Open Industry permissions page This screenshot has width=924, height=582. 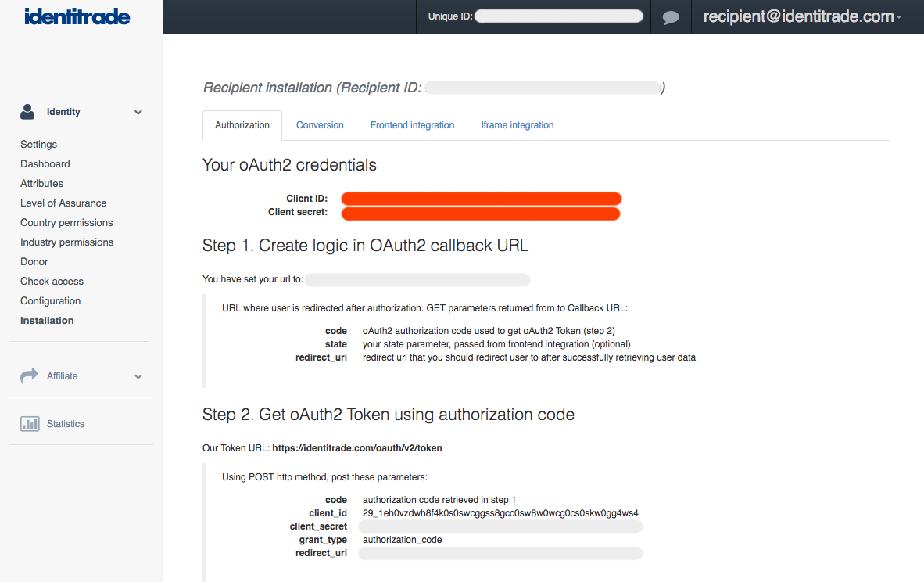coord(67,242)
